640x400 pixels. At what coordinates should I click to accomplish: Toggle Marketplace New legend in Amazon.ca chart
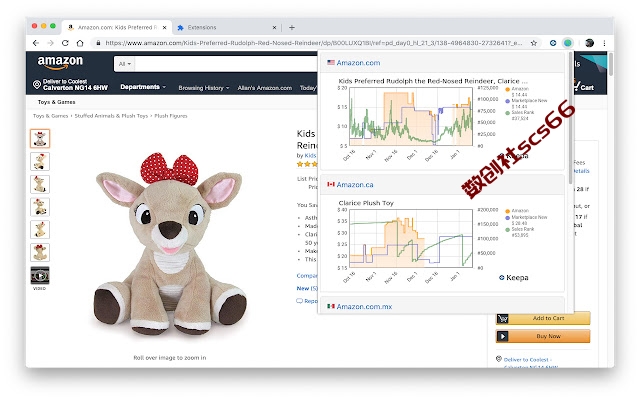[x=527, y=220]
